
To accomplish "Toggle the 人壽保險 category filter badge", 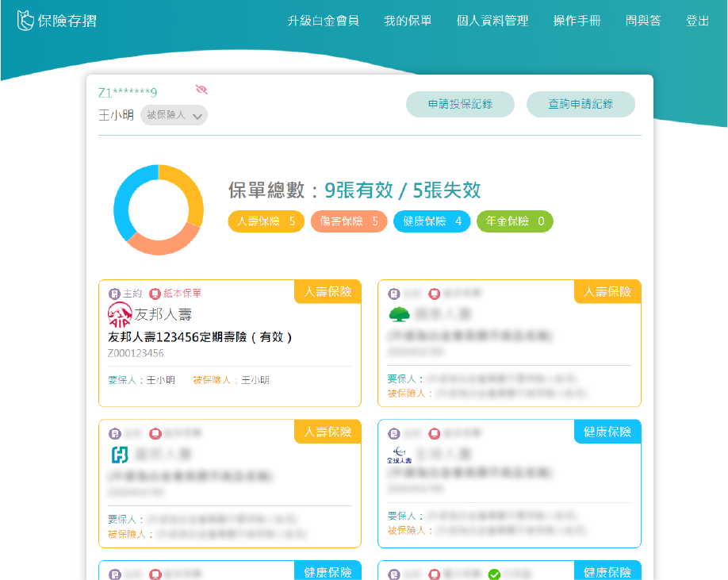I will 270,221.
